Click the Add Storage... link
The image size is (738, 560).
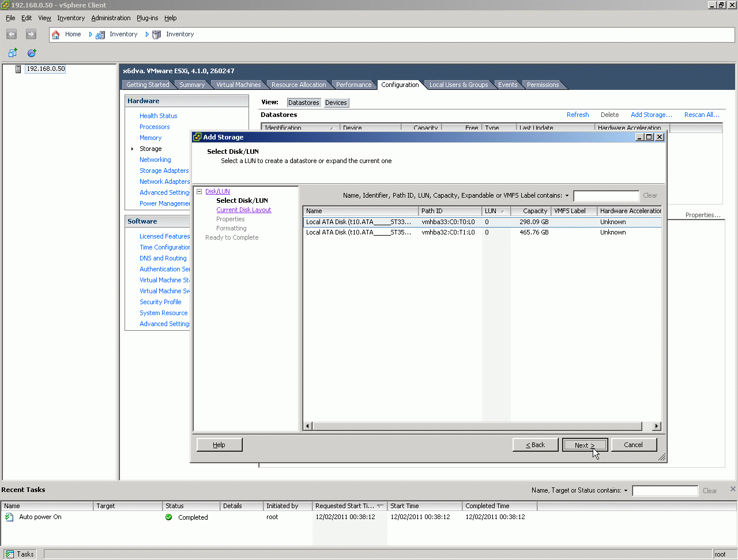[x=652, y=115]
